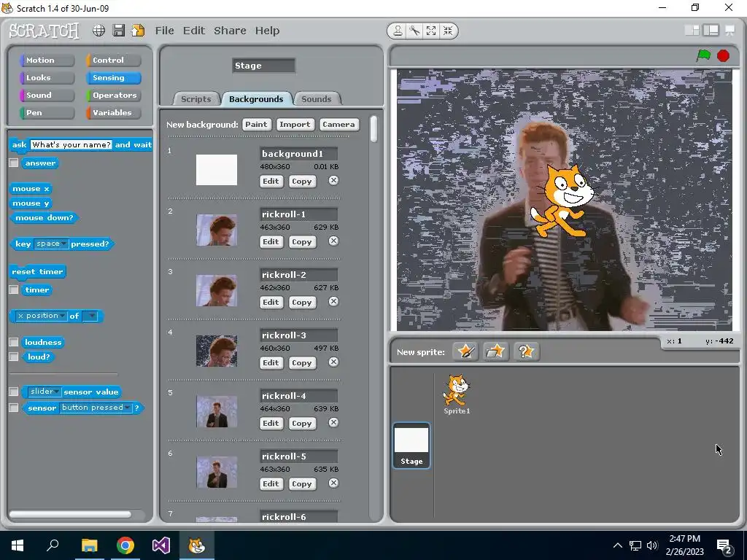Select the Control block category
The width and height of the screenshot is (747, 560).
pos(113,60)
